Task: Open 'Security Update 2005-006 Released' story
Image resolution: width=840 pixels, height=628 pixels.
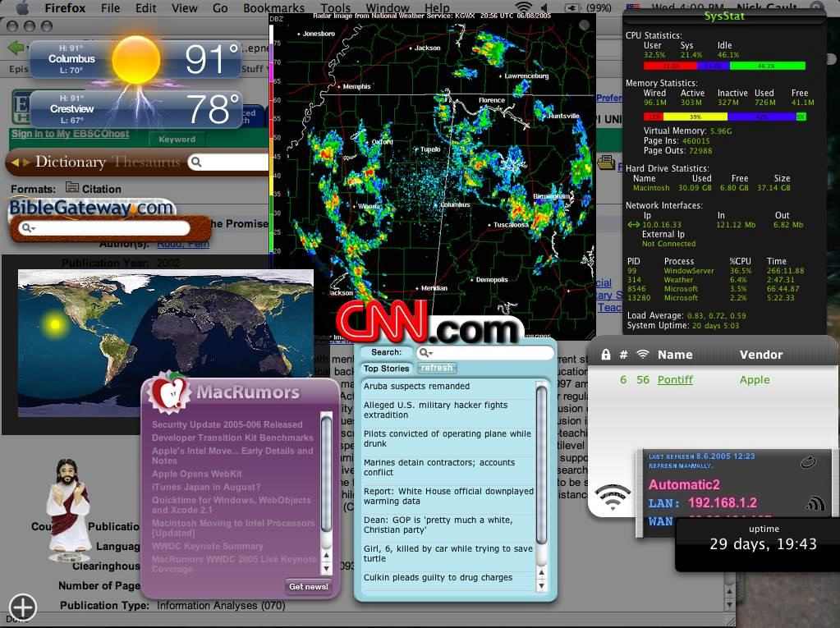Action: click(227, 424)
